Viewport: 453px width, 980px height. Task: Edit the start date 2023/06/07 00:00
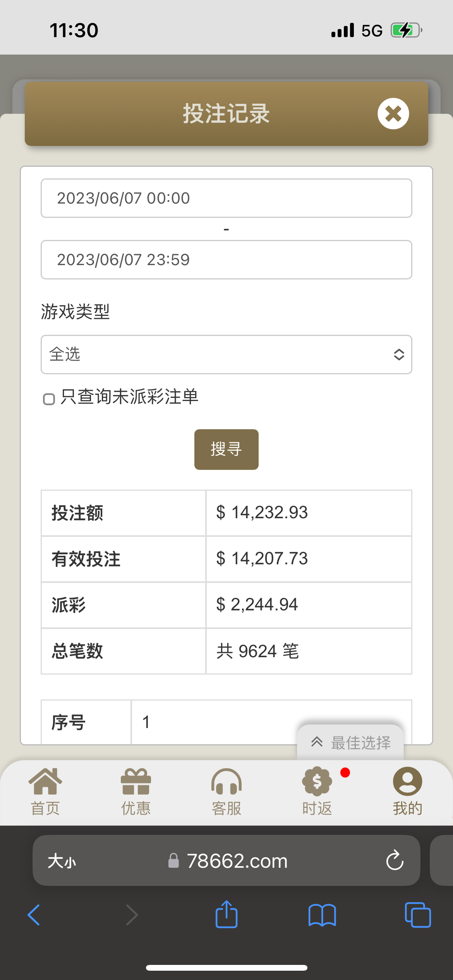[226, 198]
